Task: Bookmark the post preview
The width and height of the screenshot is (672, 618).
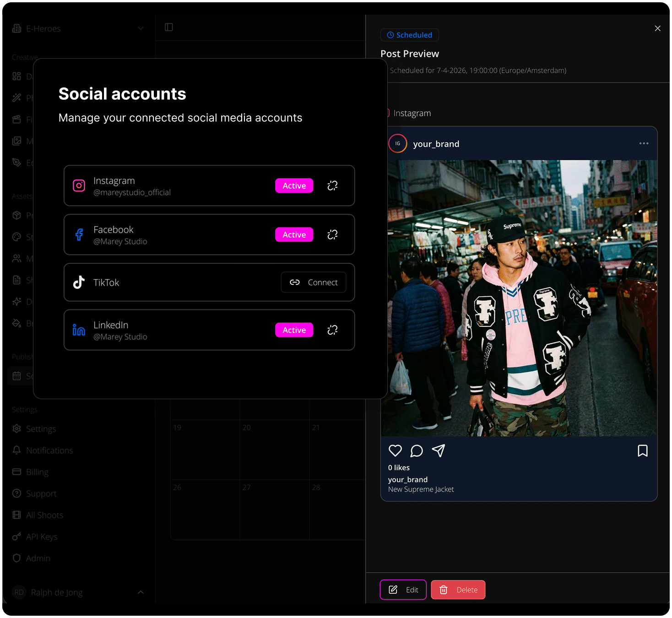Action: click(x=642, y=451)
